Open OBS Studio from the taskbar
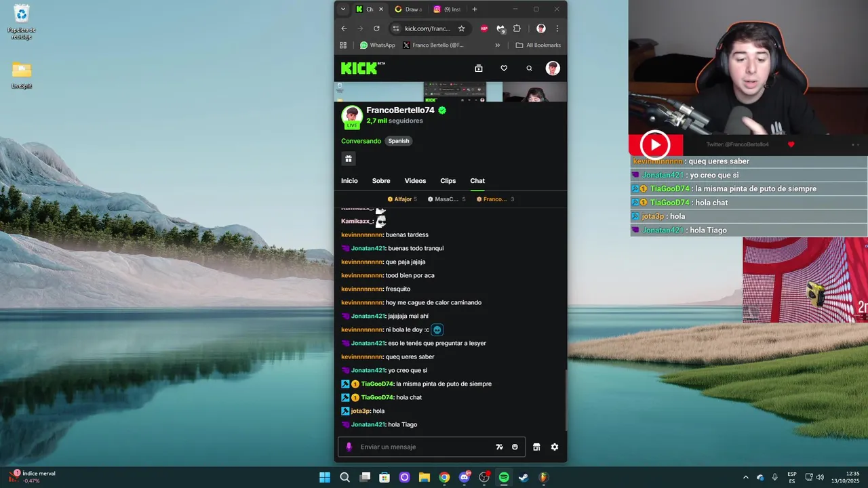The height and width of the screenshot is (488, 868). [484, 477]
